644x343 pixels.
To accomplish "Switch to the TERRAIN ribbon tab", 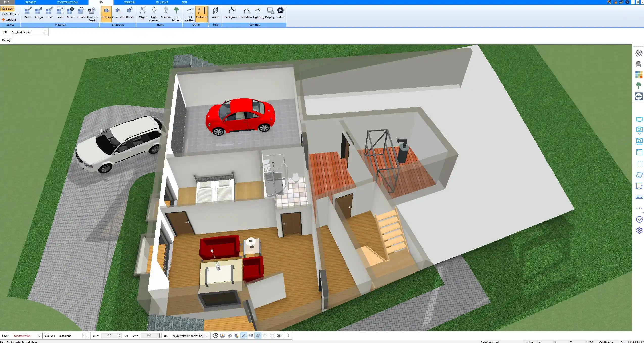I will click(x=130, y=2).
